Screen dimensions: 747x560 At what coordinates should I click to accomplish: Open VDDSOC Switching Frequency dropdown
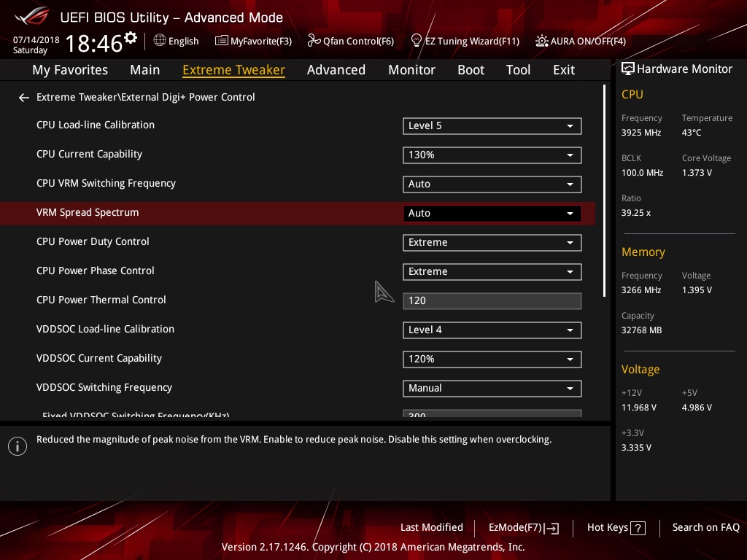(x=492, y=388)
